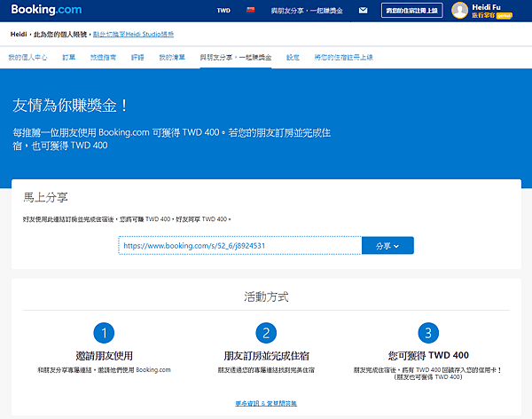This screenshot has width=532, height=419.
Task: Open the 我的個人中心 tab
Action: pyautogui.click(x=27, y=58)
